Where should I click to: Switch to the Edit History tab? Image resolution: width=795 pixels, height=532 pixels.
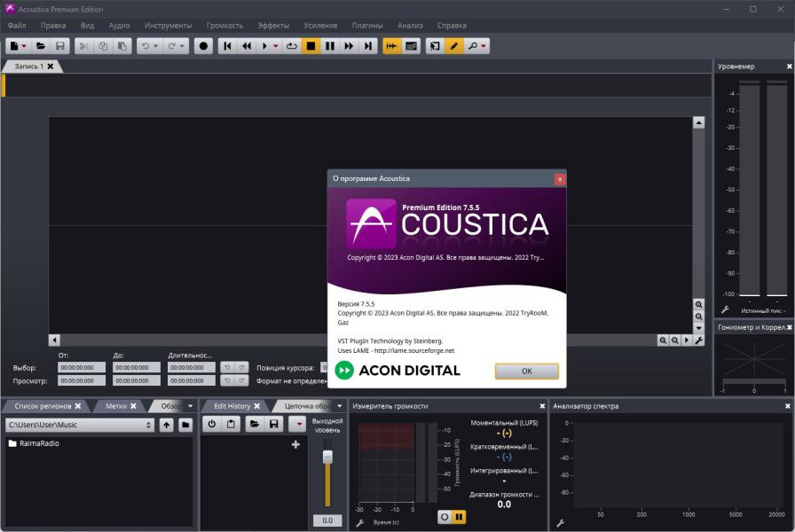pyautogui.click(x=232, y=406)
